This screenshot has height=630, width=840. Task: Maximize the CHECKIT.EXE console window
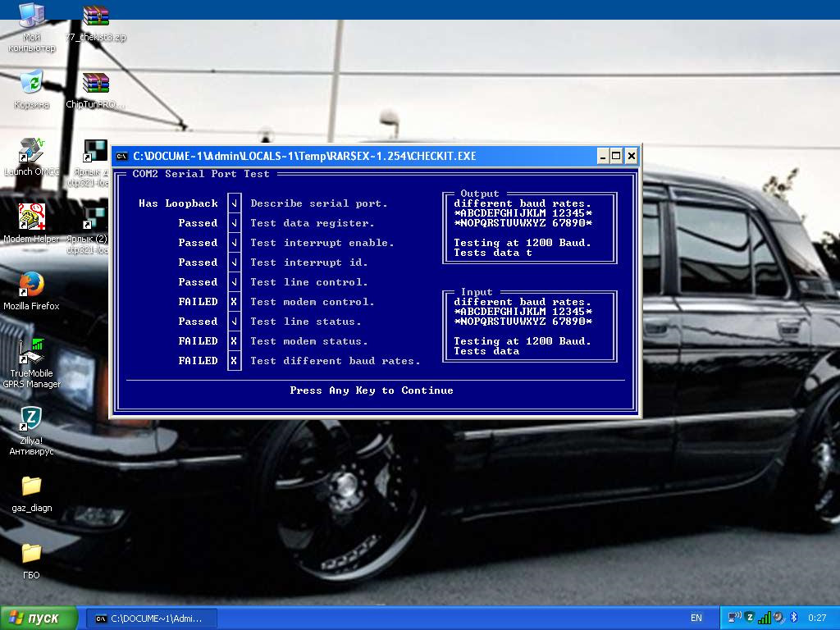pyautogui.click(x=617, y=156)
